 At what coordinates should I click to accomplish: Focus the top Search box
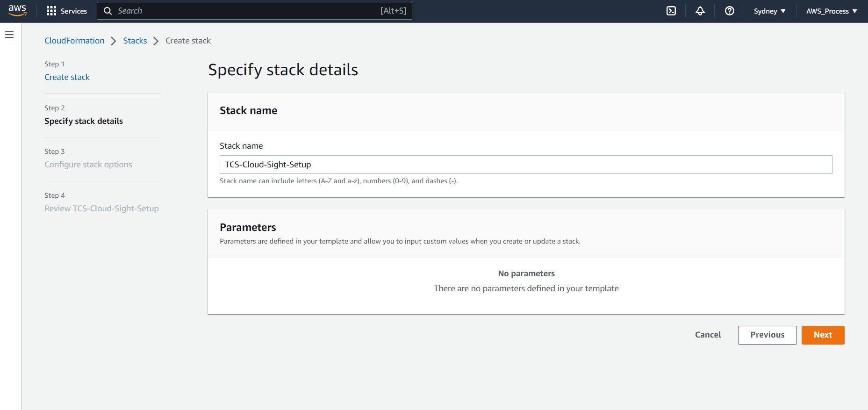[x=248, y=11]
